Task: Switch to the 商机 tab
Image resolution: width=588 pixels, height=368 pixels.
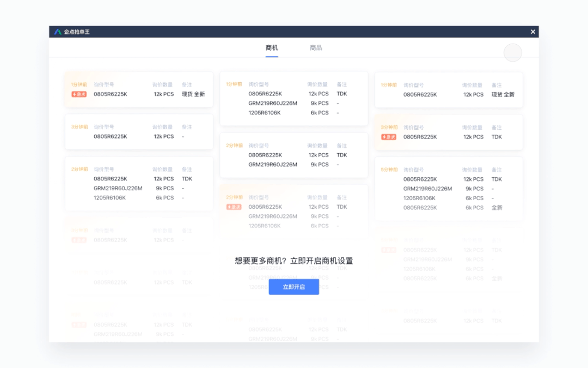Action: pos(272,47)
